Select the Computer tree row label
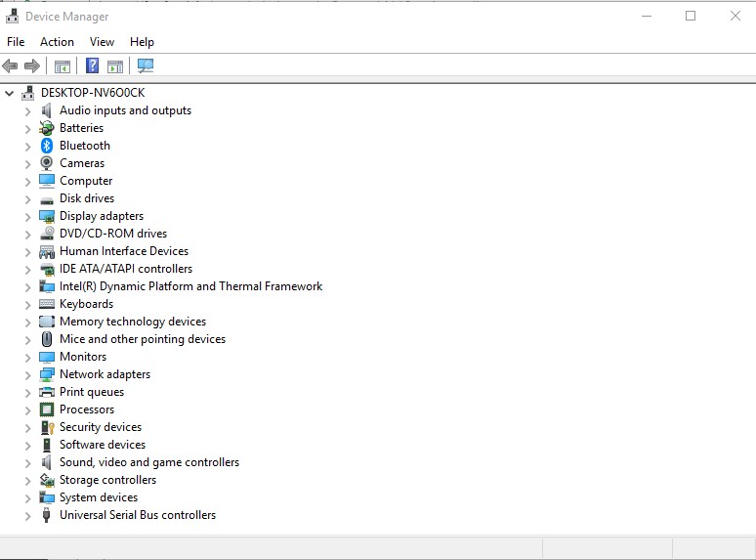 pos(86,181)
